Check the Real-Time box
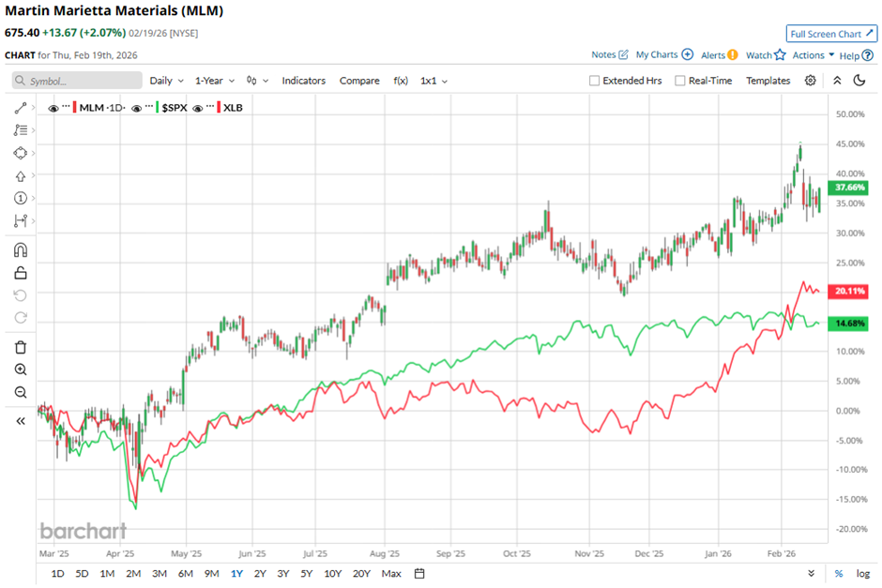This screenshot has height=588, width=882. pos(680,81)
